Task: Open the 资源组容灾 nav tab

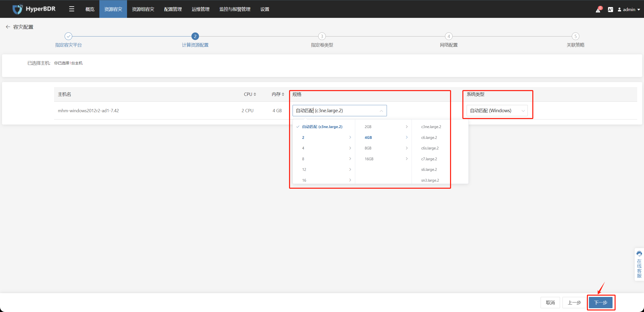Action: point(143,9)
